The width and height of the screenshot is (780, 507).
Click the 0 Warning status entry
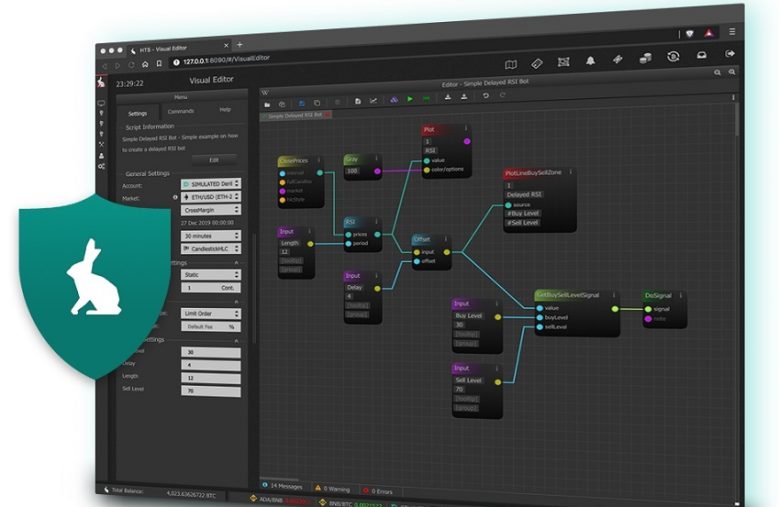click(332, 489)
